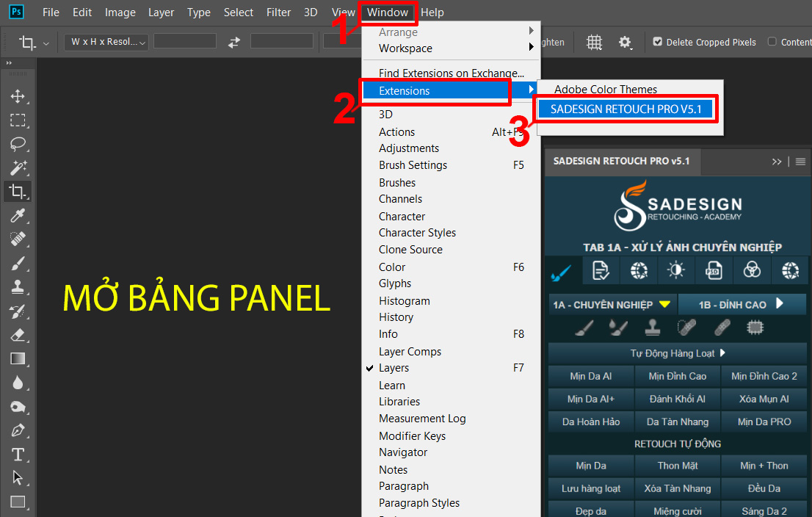The image size is (812, 517).
Task: Click the document checkmark icon in SADESIGN panel
Action: 601,270
